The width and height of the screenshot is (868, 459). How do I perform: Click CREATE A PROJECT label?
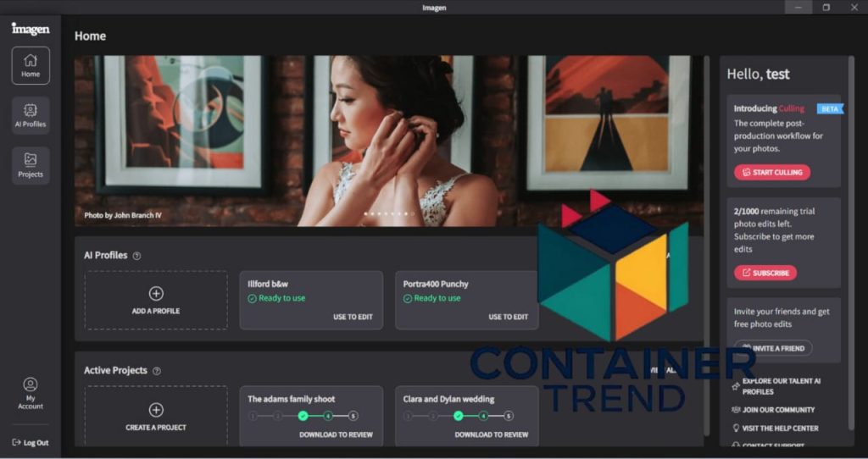click(156, 428)
